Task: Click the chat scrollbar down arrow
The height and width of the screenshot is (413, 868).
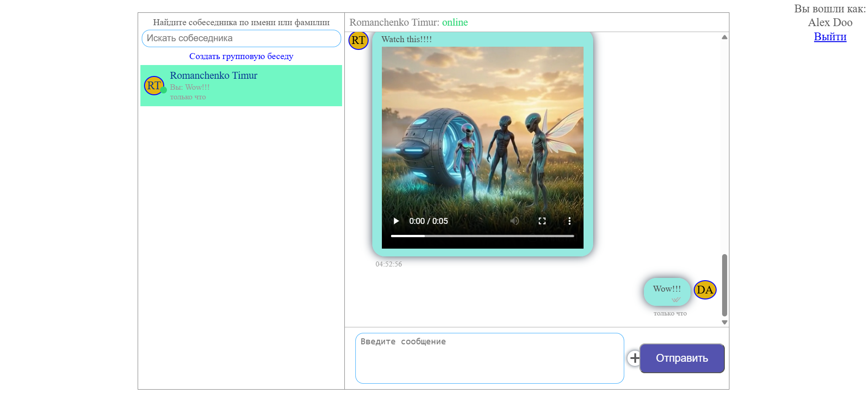Action: 724,322
